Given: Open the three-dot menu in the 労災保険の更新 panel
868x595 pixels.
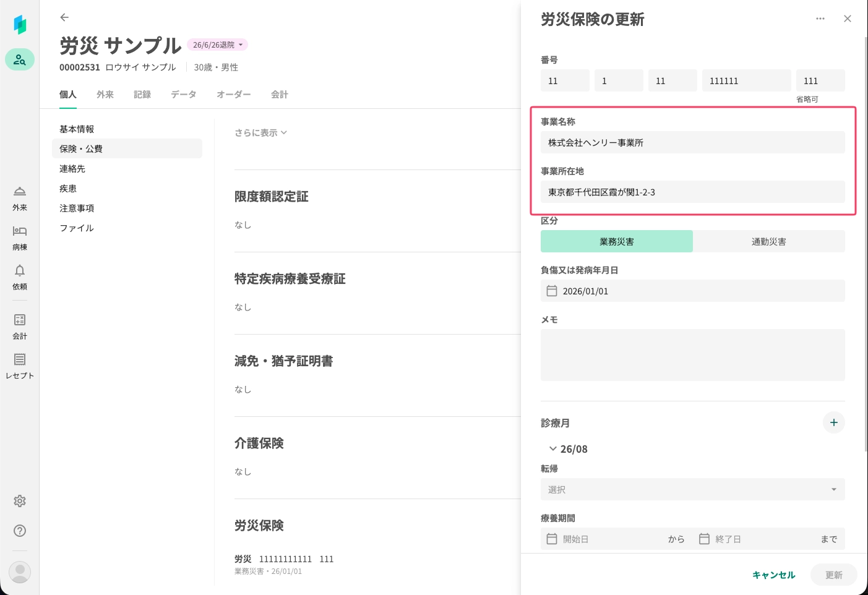Looking at the screenshot, I should (x=820, y=19).
